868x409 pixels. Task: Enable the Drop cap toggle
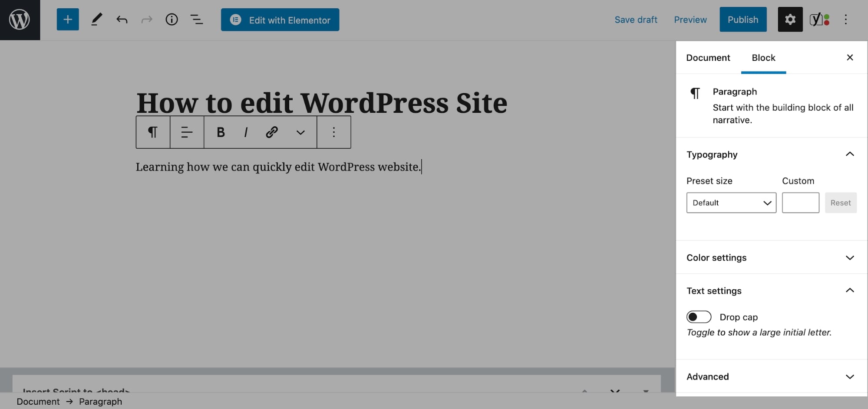(x=699, y=317)
